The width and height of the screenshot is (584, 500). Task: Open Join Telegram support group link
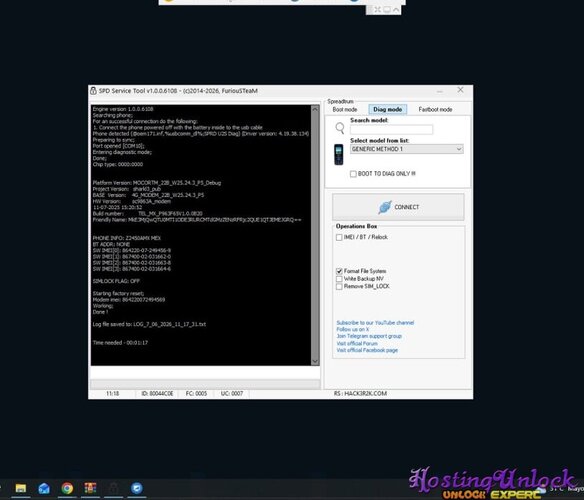click(x=369, y=336)
